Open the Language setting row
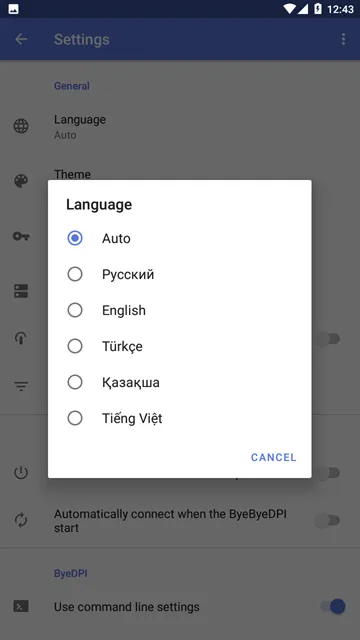Viewport: 360px width, 640px height. point(180,127)
